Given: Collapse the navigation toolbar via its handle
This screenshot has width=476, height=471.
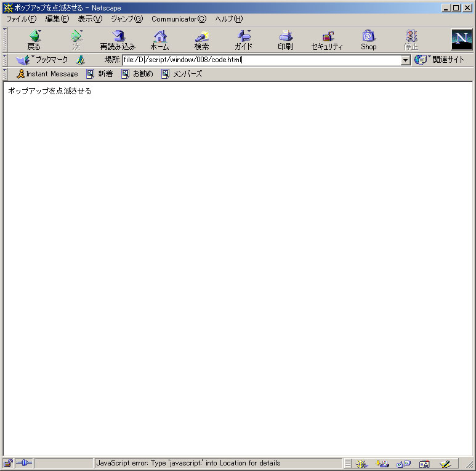Looking at the screenshot, I should click(x=5, y=40).
